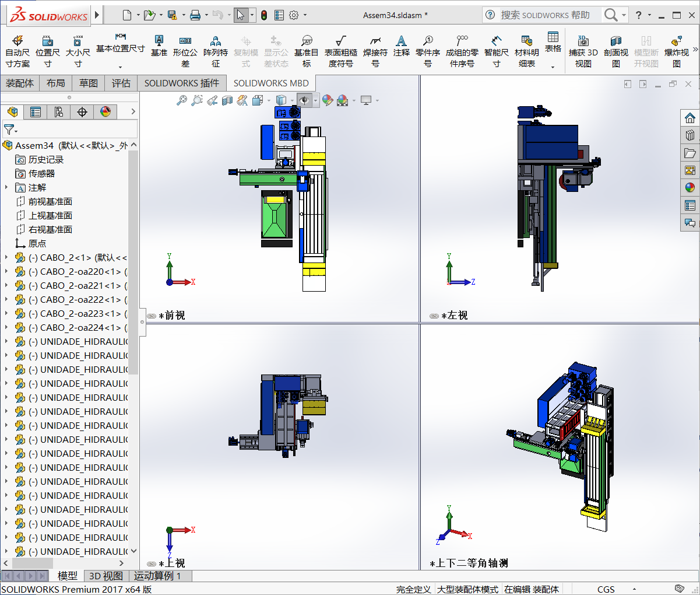Select 原点 (Origin) in the feature tree
700x595 pixels.
[37, 243]
